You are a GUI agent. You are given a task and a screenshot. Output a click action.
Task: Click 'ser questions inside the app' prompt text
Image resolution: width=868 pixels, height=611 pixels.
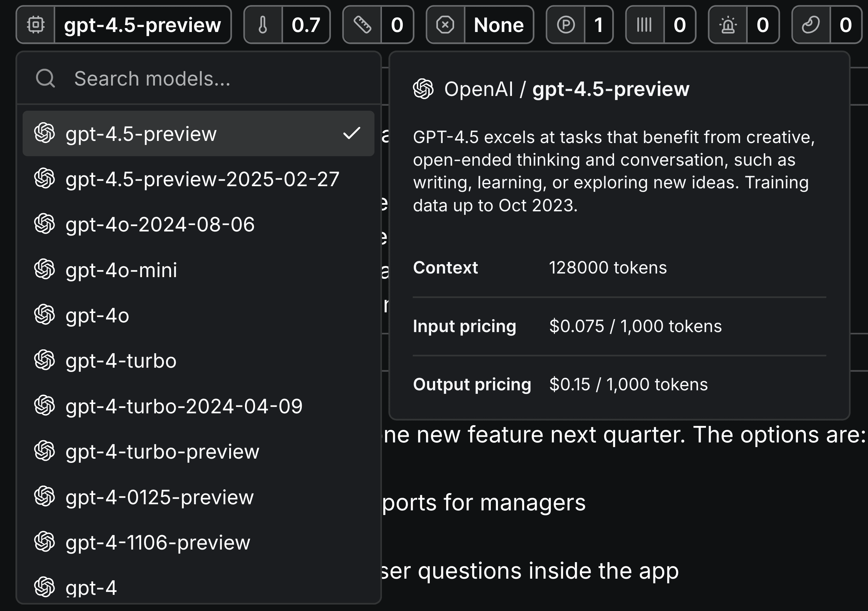pos(530,571)
